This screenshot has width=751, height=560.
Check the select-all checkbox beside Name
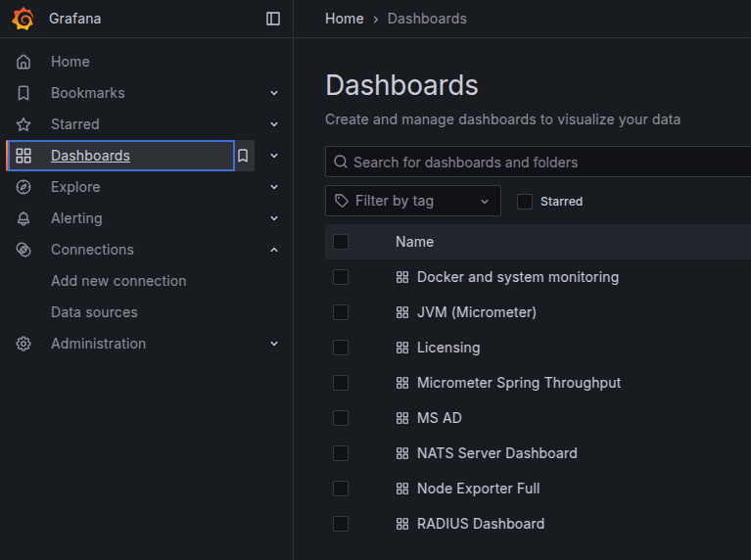tap(341, 242)
